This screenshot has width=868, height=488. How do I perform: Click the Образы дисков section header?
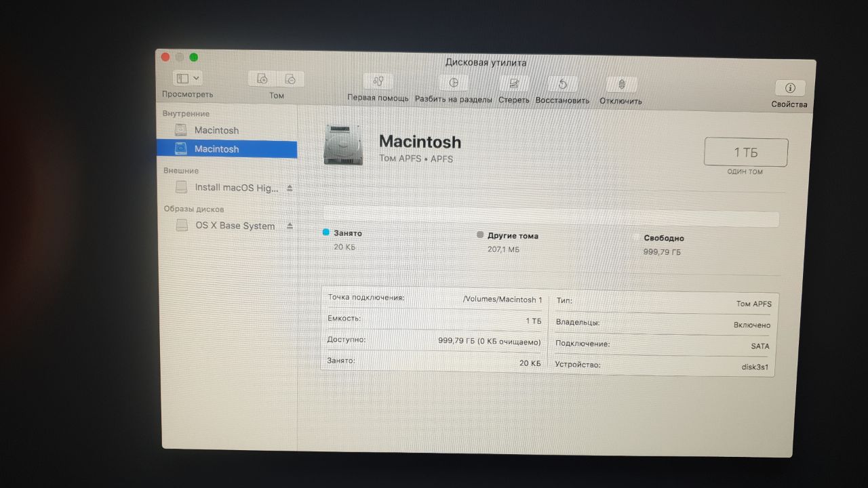click(194, 209)
